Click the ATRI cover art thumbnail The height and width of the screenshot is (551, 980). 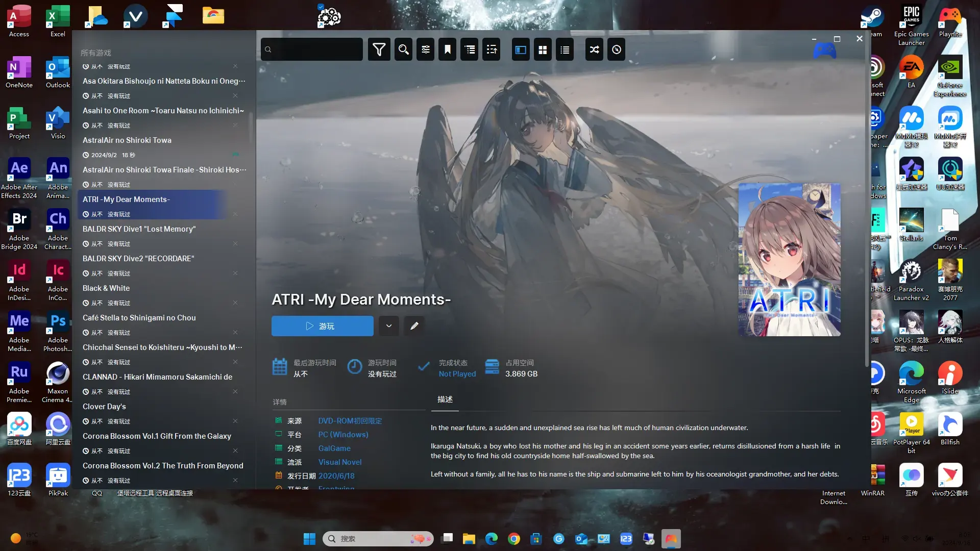789,260
